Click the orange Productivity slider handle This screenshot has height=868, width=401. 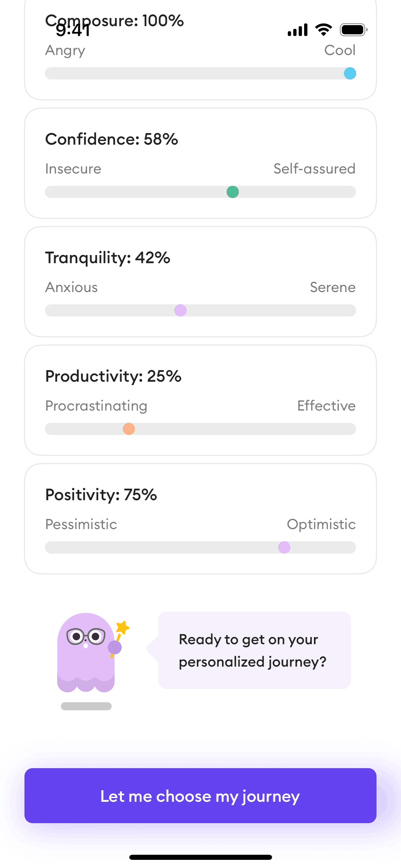coord(129,429)
